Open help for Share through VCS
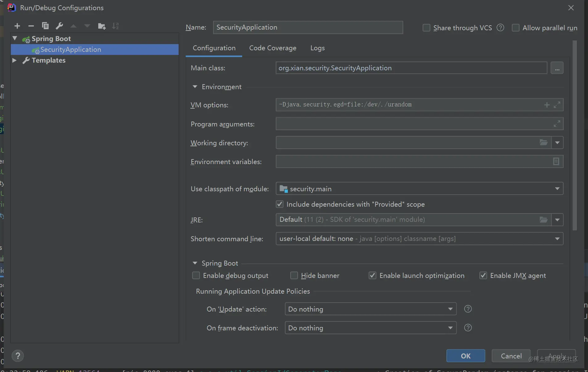The image size is (588, 372). tap(500, 28)
